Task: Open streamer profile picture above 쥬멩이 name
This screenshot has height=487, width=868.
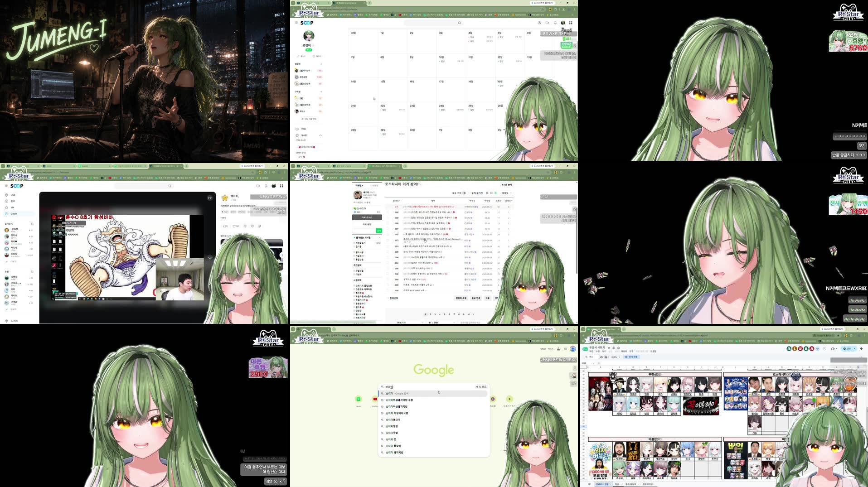Action: [309, 36]
